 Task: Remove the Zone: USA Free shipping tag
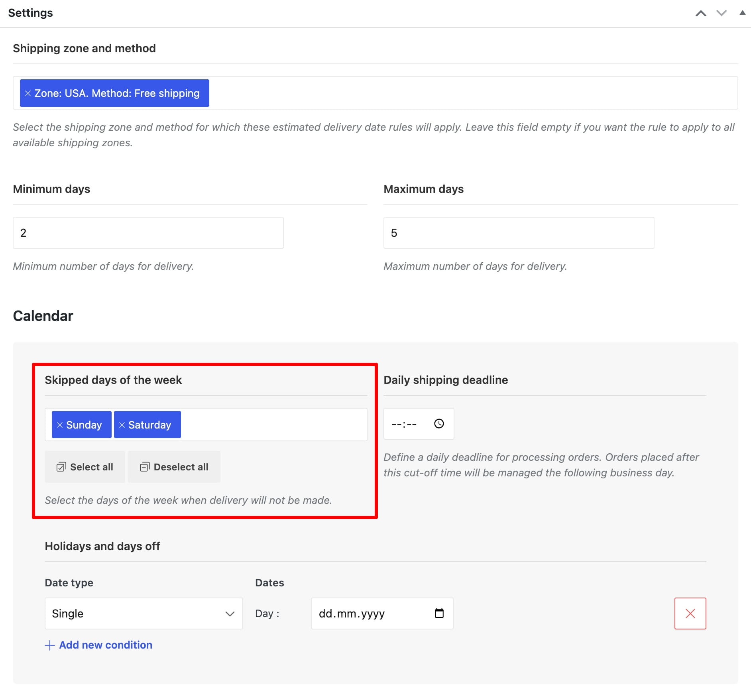tap(28, 93)
